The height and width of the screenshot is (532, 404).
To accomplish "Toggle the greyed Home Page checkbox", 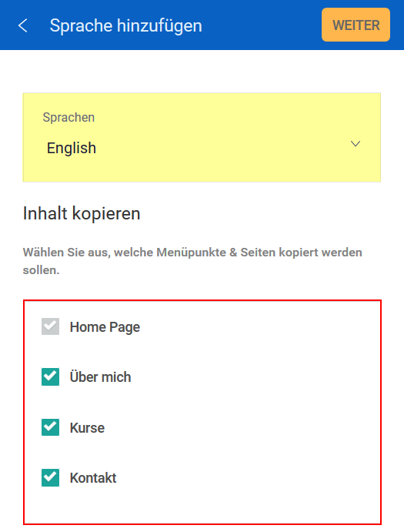I will [x=50, y=326].
